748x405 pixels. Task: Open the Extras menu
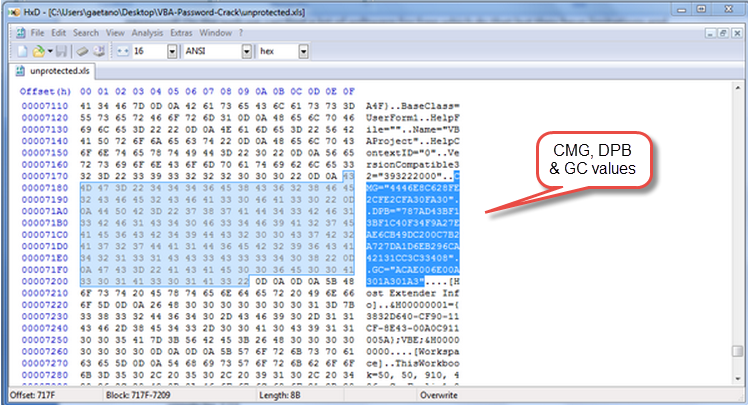181,33
